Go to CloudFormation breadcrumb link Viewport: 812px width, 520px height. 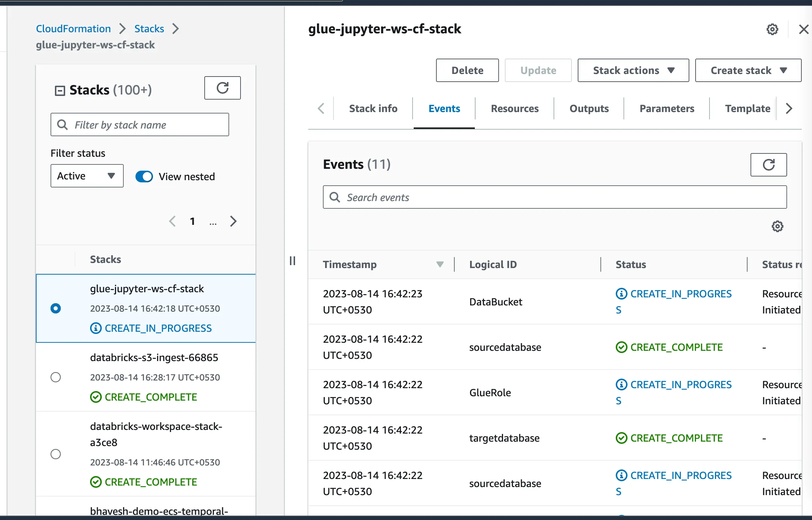(73, 29)
